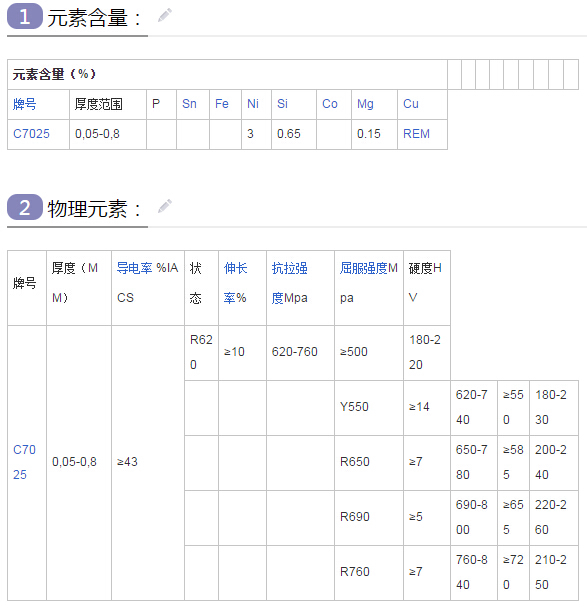Open the Sn element link
Screen dimensions: 587x608
coord(189,104)
